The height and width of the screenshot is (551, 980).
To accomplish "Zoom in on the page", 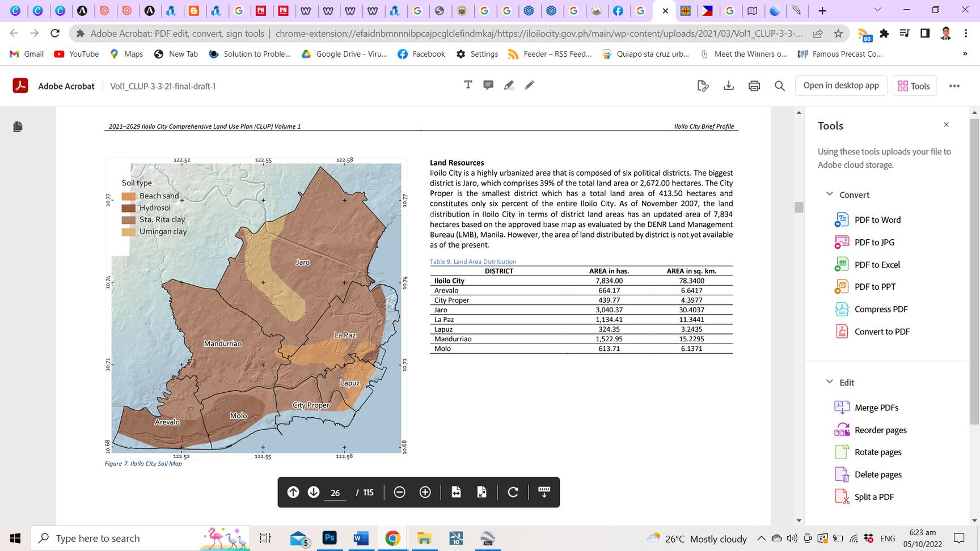I will (425, 492).
